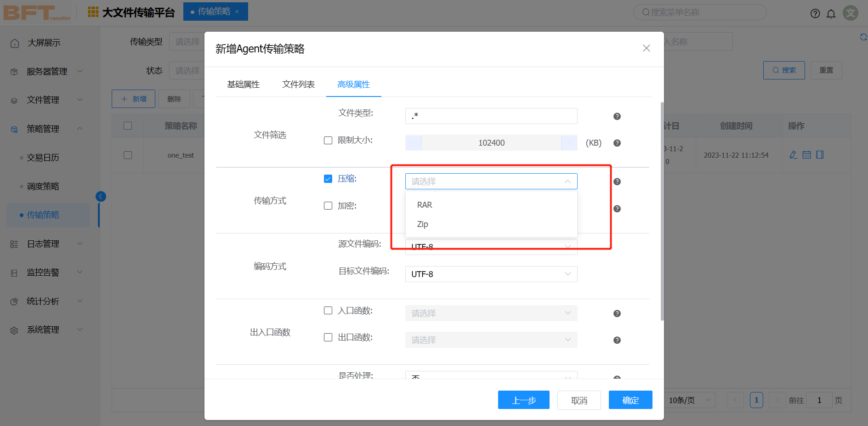Click the help icon next to 出口函数
The width and height of the screenshot is (868, 426).
point(617,340)
